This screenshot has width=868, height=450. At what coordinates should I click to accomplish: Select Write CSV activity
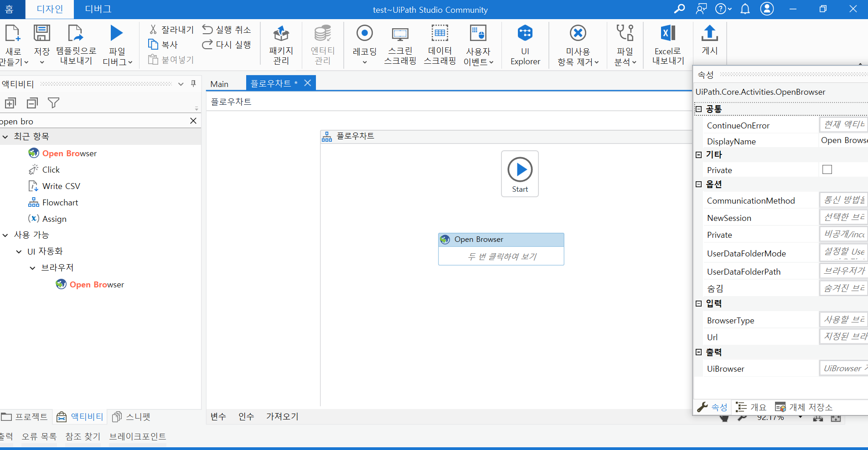pyautogui.click(x=54, y=186)
